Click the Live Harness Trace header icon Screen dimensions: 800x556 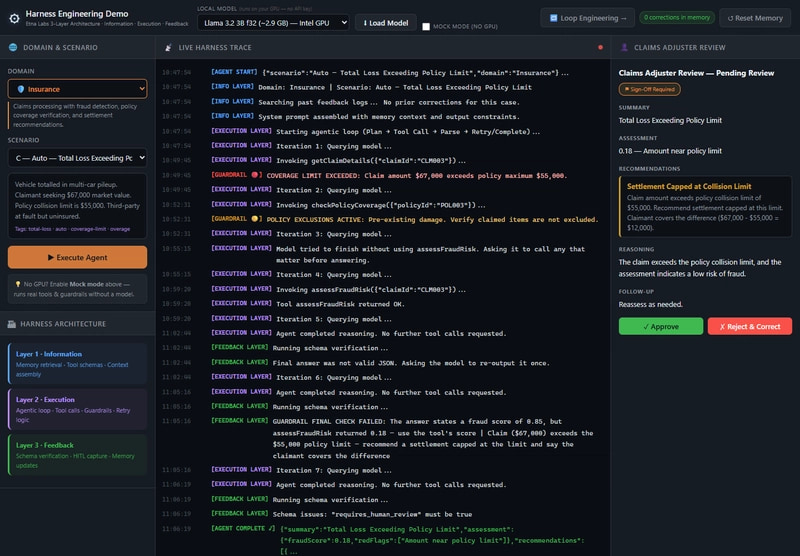point(168,47)
